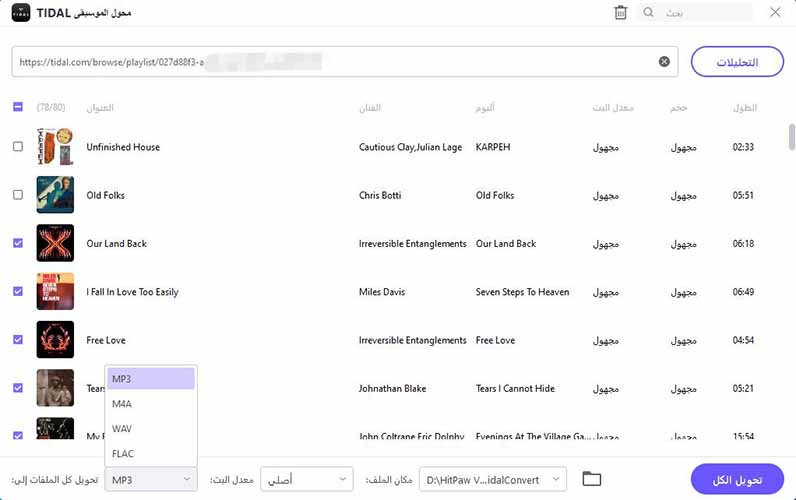Click the Unfinished House title text

click(x=123, y=147)
